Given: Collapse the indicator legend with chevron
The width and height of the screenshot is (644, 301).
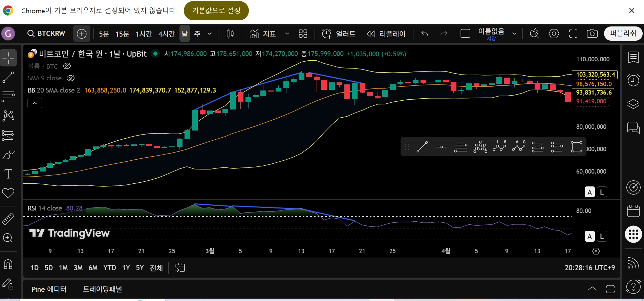Looking at the screenshot, I should tap(35, 103).
